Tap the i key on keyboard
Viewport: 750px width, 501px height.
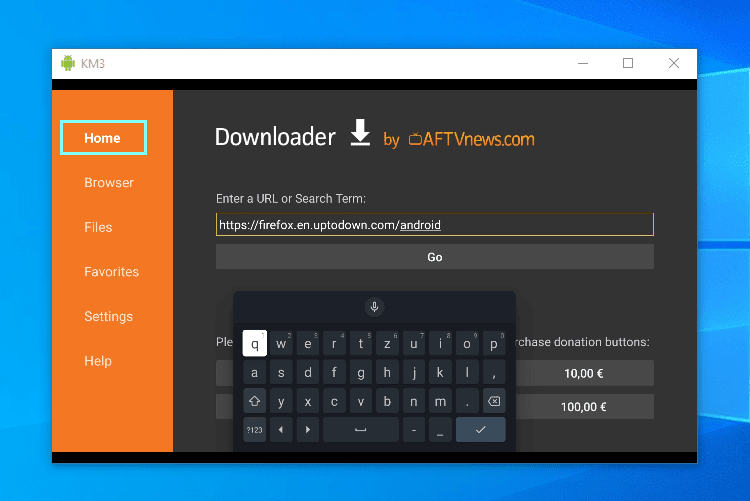coord(441,343)
